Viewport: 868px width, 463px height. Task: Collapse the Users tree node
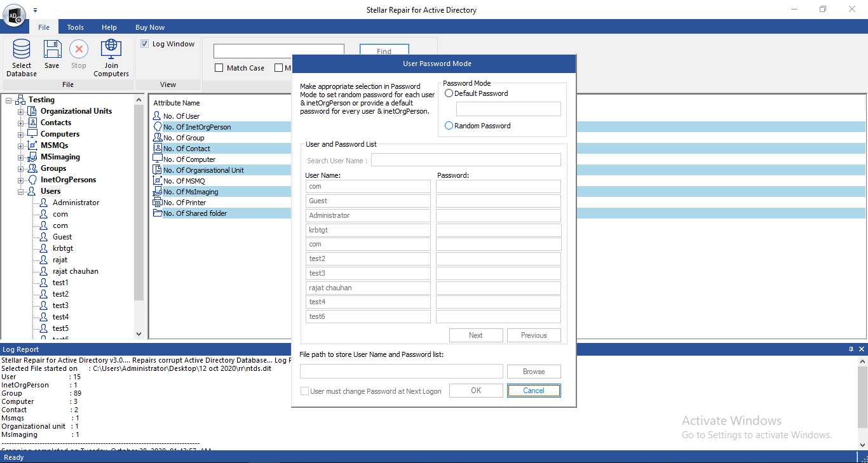(x=20, y=192)
